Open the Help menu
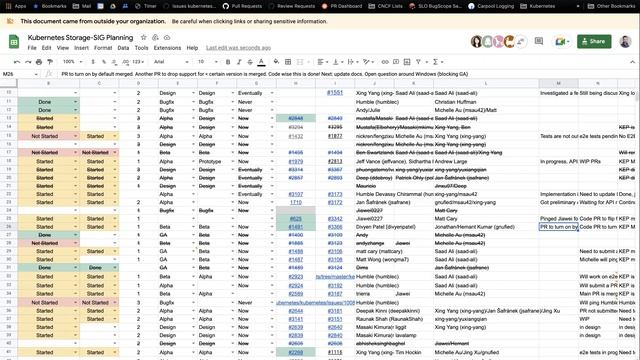This screenshot has height=360, width=640. 192,48
